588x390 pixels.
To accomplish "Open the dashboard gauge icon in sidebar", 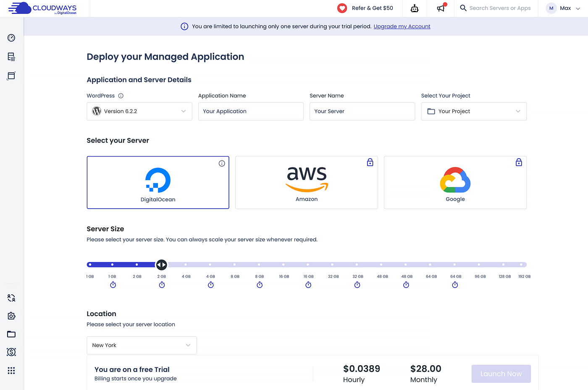I will [x=11, y=38].
